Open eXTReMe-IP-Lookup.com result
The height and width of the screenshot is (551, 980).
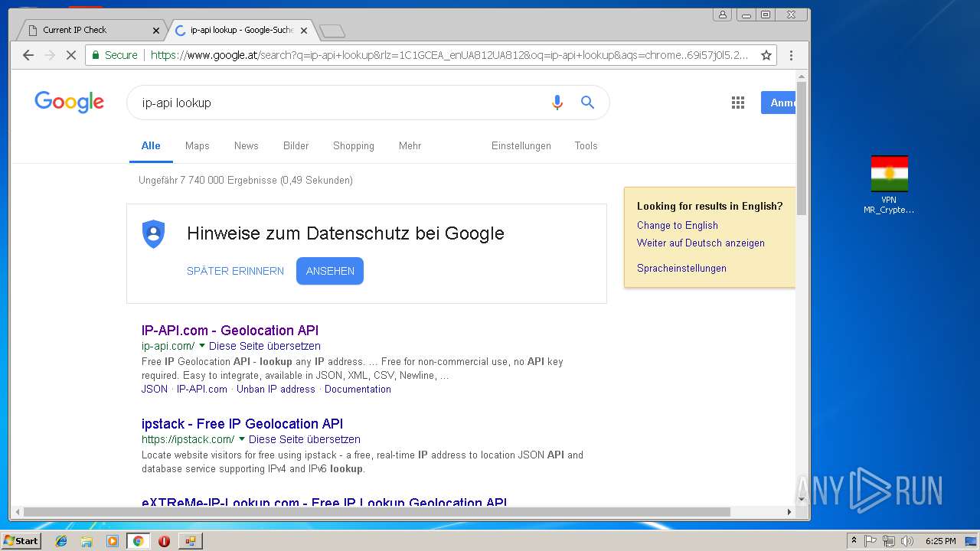pyautogui.click(x=324, y=503)
